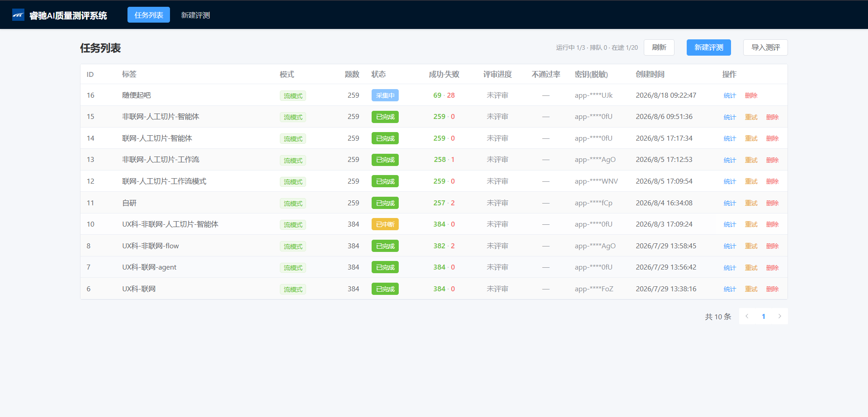Delete task 非联网-人工切片-工作流

click(772, 160)
